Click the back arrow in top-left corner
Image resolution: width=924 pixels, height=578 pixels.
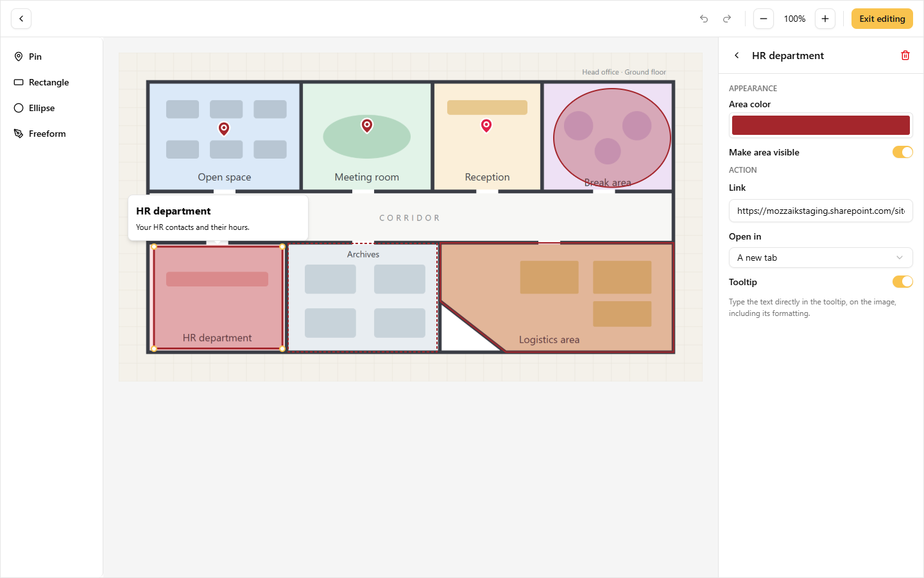point(21,19)
